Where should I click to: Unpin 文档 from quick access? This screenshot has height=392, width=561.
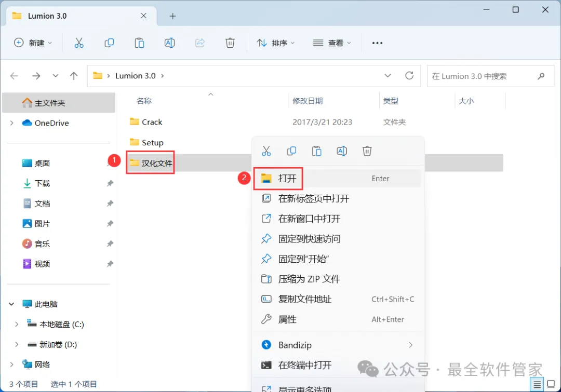[110, 204]
